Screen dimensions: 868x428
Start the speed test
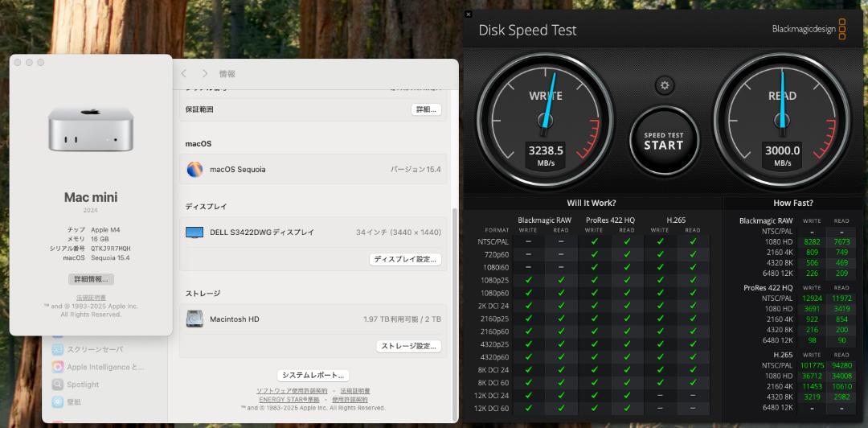point(664,141)
